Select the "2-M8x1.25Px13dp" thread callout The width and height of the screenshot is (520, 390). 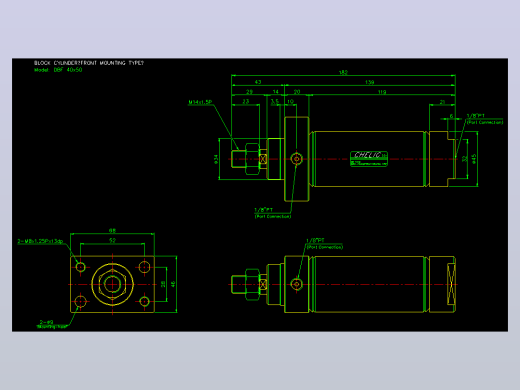[40, 241]
